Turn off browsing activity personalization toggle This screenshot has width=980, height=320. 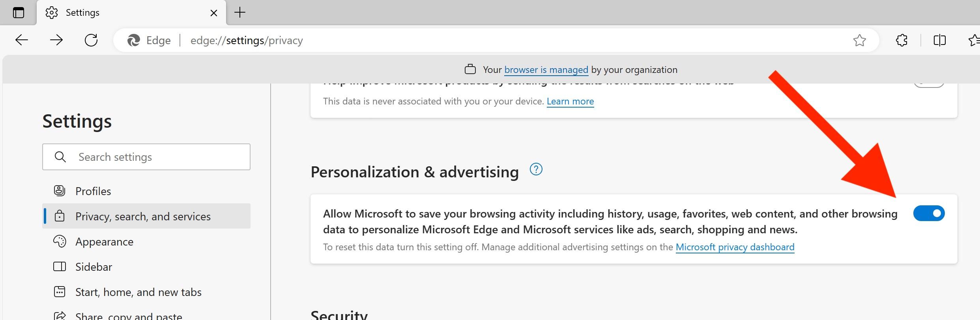[x=929, y=213]
